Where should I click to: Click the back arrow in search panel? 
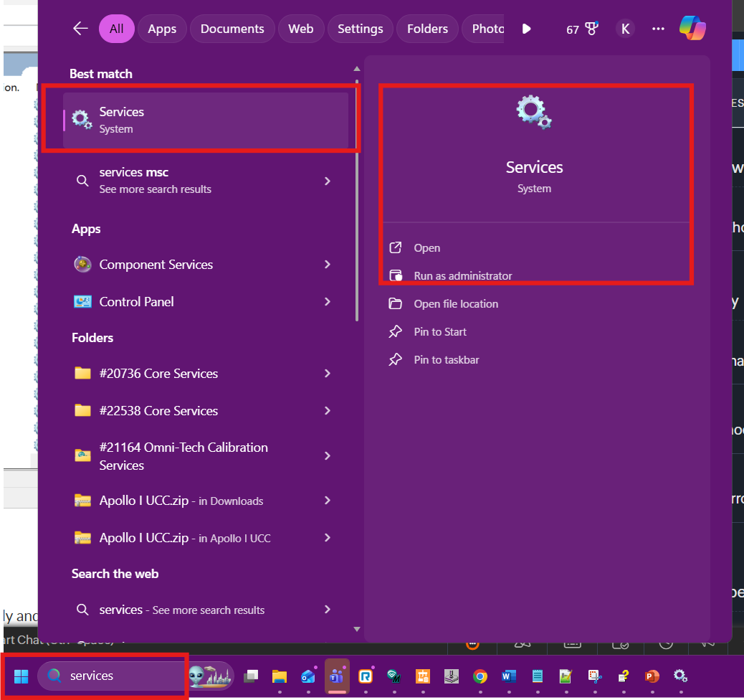[x=80, y=29]
